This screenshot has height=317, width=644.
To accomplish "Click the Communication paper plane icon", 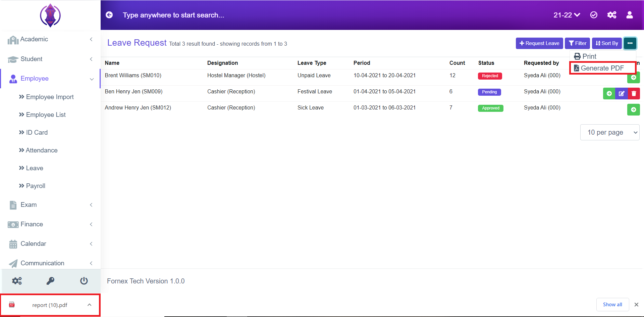I will [13, 264].
